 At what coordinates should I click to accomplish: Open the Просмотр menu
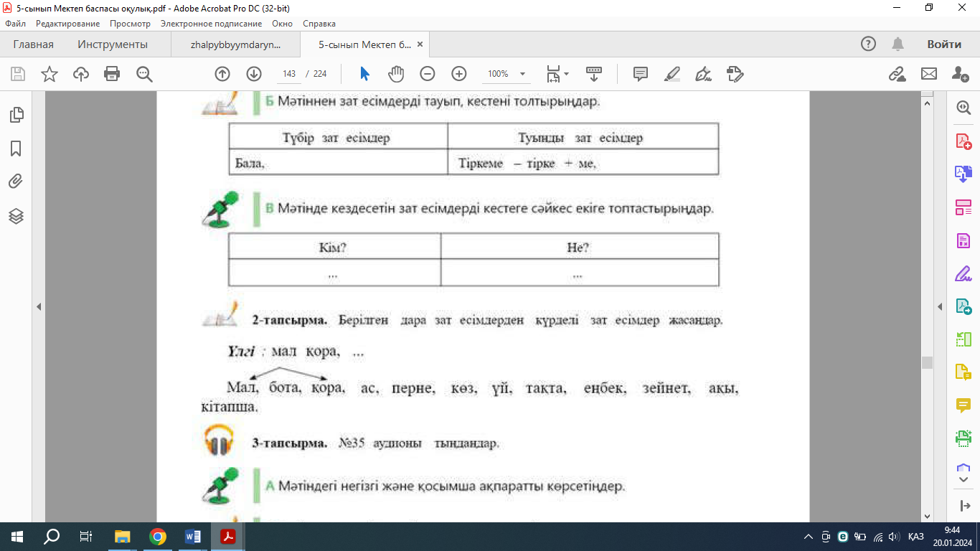131,24
